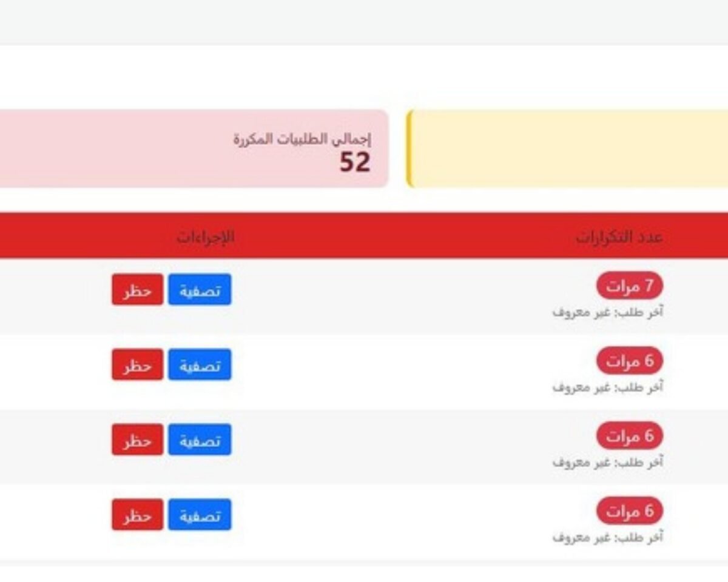Click the 6 مرات badge in the last row
The image size is (728, 582).
point(630,511)
